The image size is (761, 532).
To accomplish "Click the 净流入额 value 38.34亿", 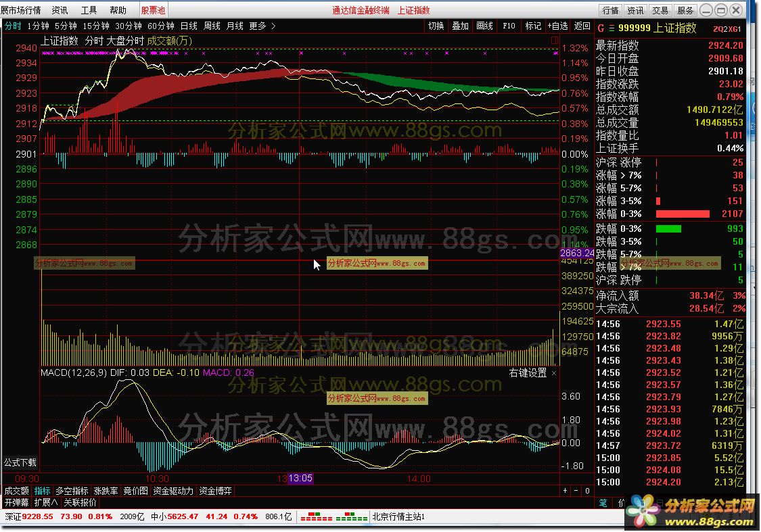I will [706, 295].
